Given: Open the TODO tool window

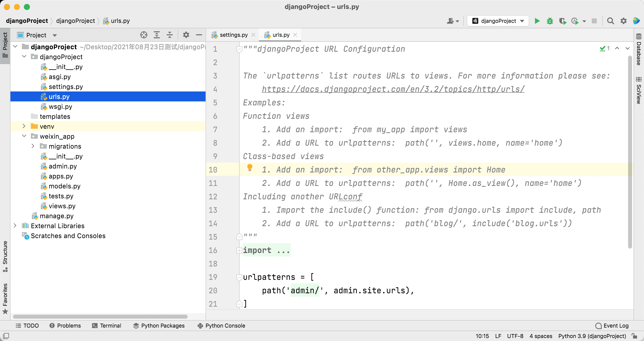Looking at the screenshot, I should click(x=27, y=326).
